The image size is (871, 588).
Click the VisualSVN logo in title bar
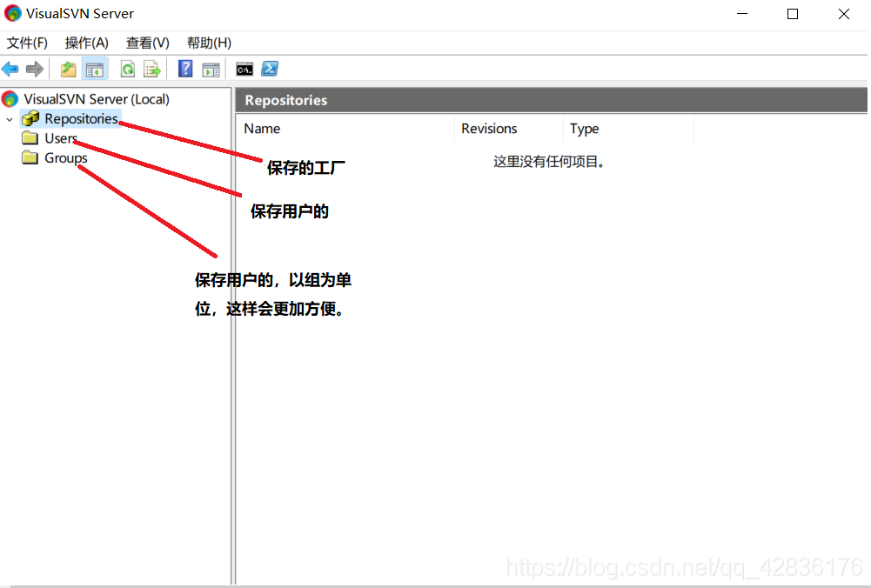[x=12, y=13]
